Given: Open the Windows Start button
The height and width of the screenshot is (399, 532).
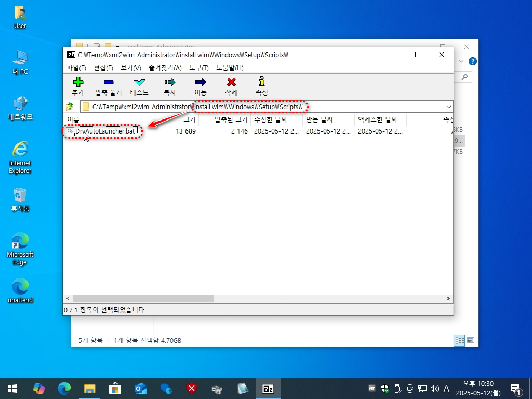Looking at the screenshot, I should [x=12, y=389].
